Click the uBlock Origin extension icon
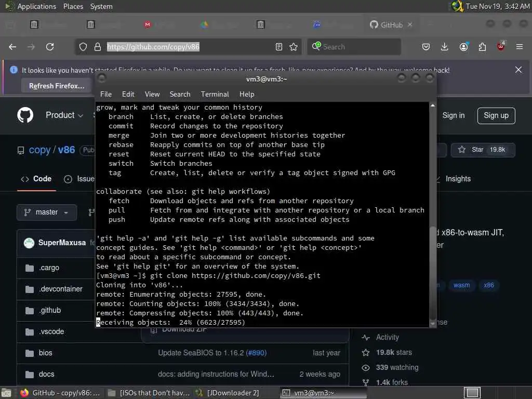532x399 pixels. (x=501, y=46)
